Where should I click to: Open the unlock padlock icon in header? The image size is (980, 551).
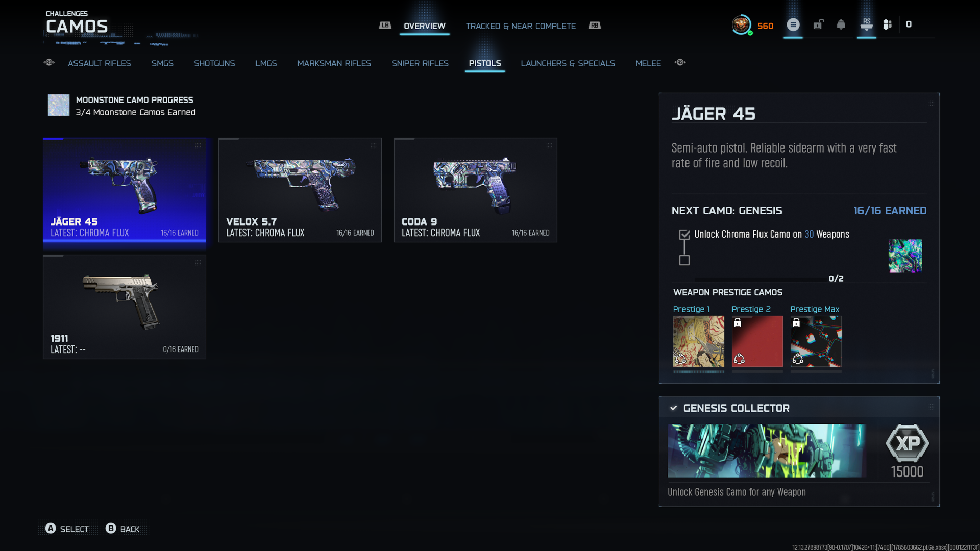(818, 24)
